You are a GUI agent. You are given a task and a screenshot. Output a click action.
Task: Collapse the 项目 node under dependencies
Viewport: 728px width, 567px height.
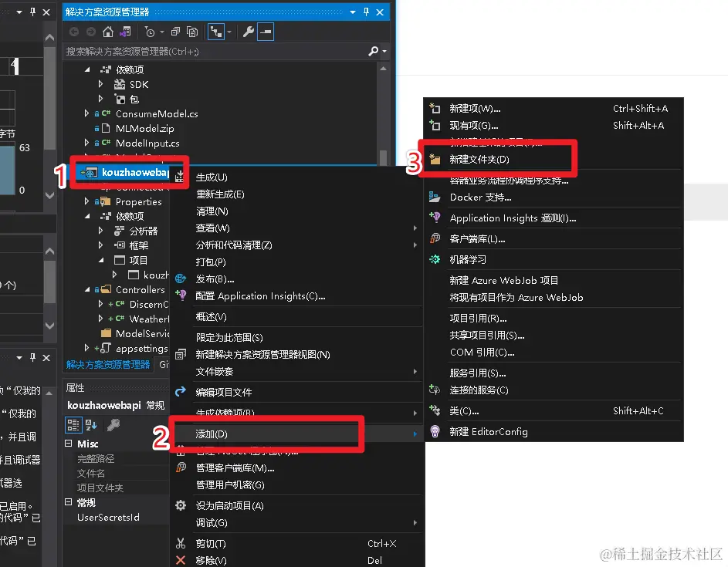[101, 260]
